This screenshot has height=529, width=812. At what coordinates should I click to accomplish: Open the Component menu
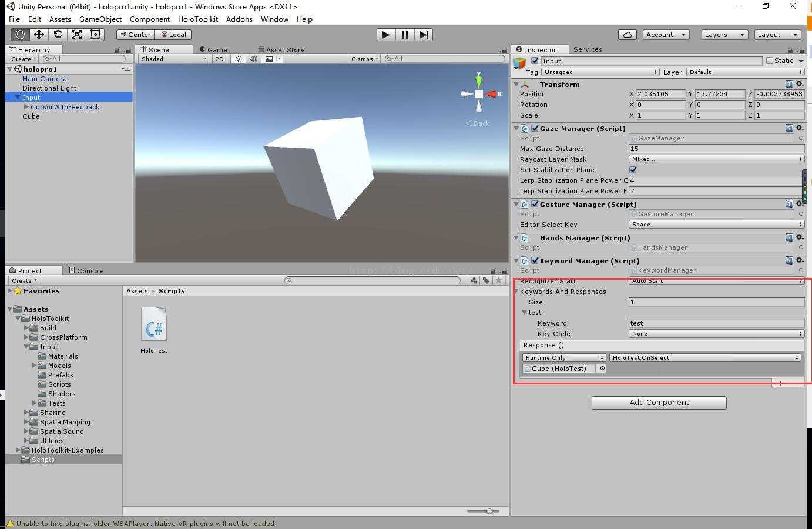(x=150, y=19)
